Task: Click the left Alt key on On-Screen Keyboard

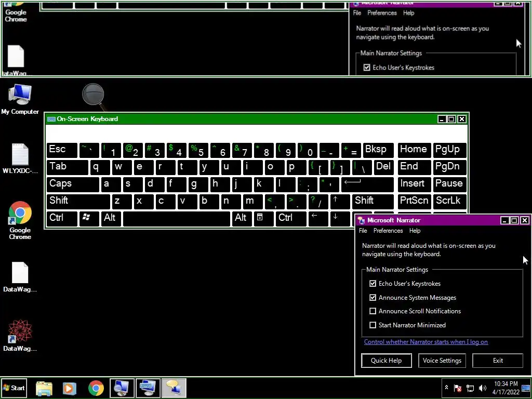Action: (x=111, y=218)
